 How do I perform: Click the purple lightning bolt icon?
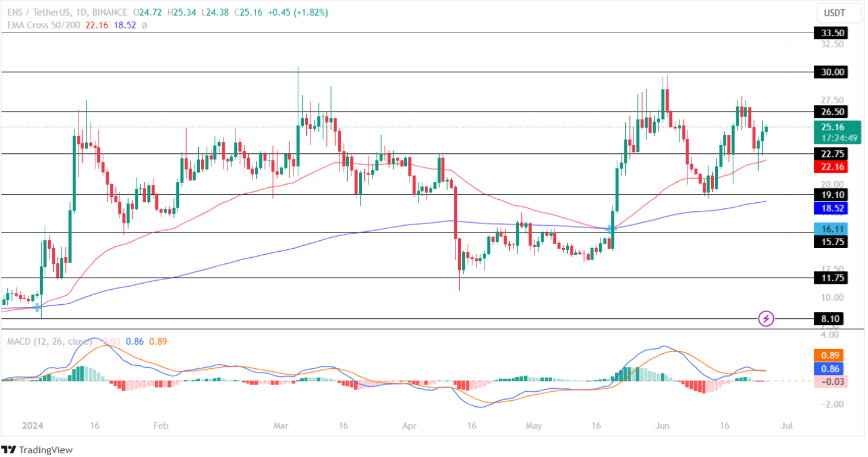coord(766,318)
